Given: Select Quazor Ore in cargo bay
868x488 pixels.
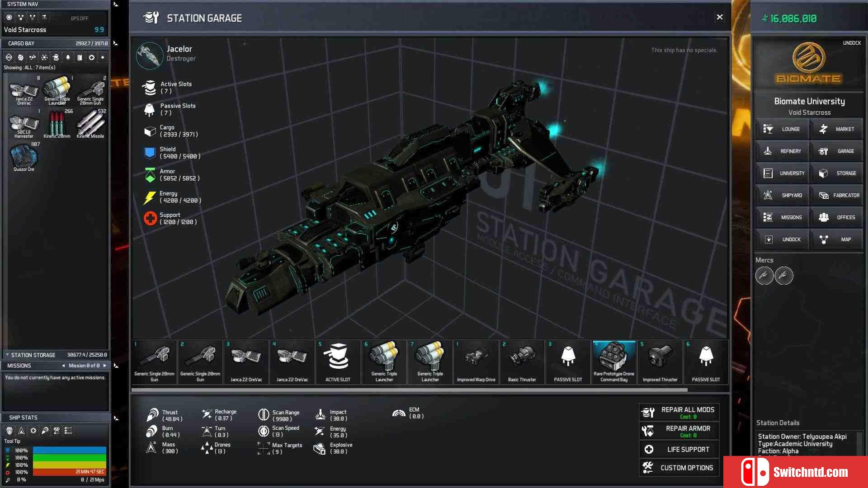Looking at the screenshot, I should 24,157.
